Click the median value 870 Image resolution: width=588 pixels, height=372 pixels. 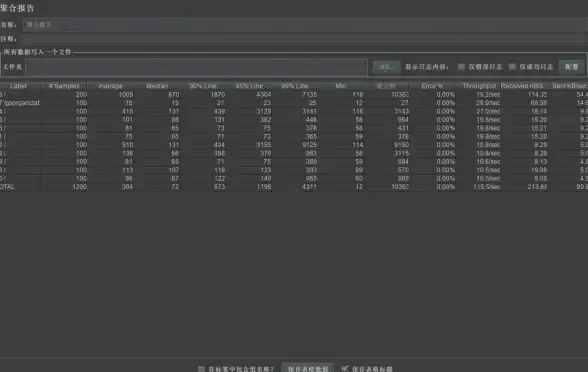tap(174, 94)
